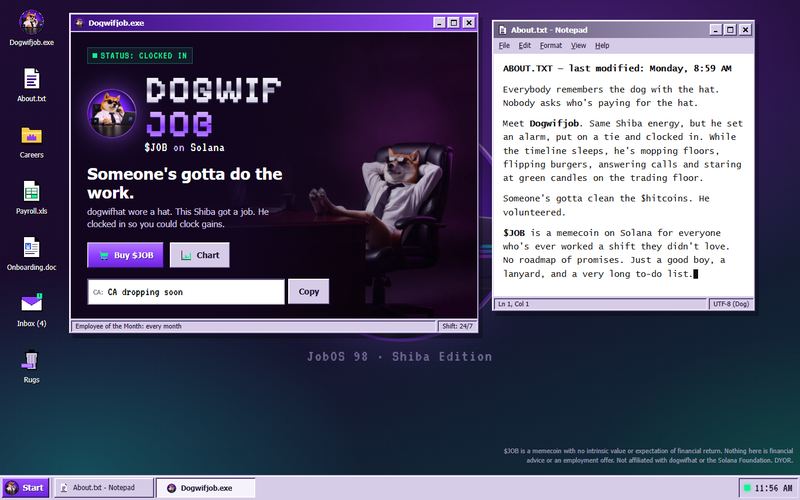Maximize the Dogwifjob.exe window
800x500 pixels.
pos(454,22)
